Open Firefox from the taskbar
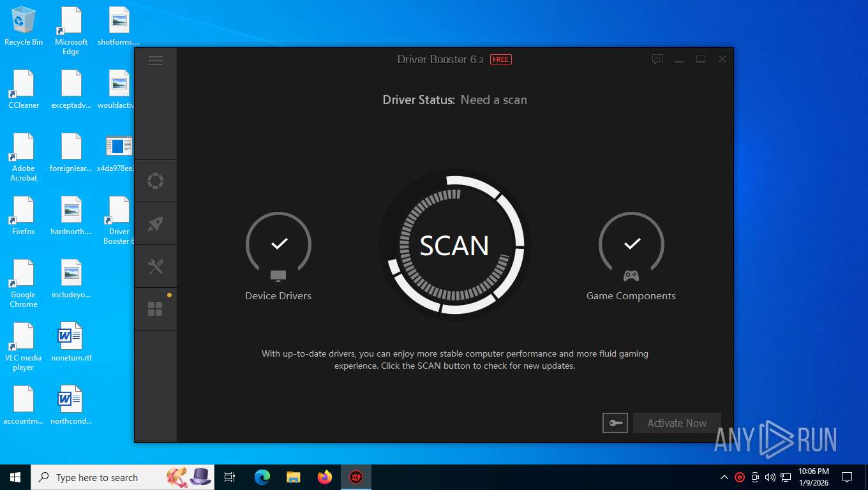868x490 pixels. [325, 477]
